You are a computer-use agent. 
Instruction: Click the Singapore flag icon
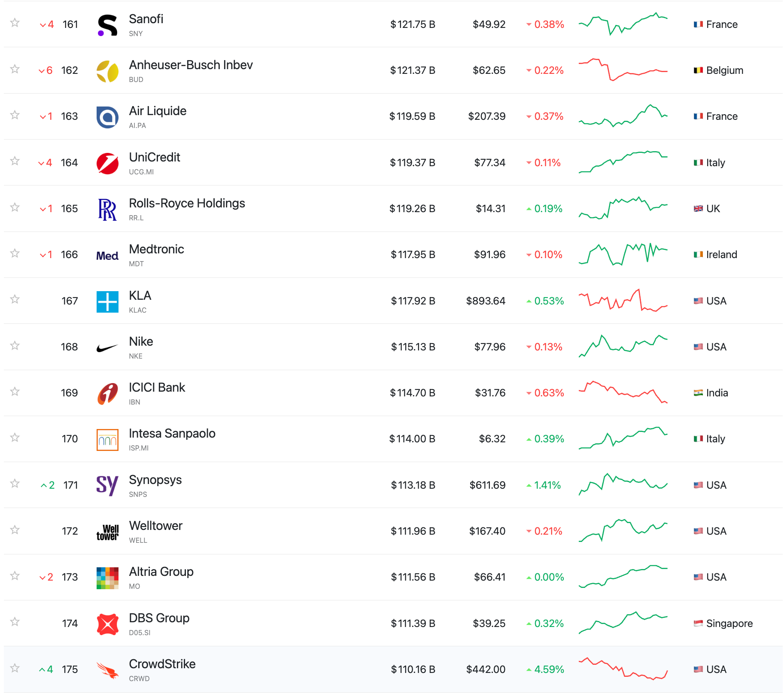coord(698,624)
